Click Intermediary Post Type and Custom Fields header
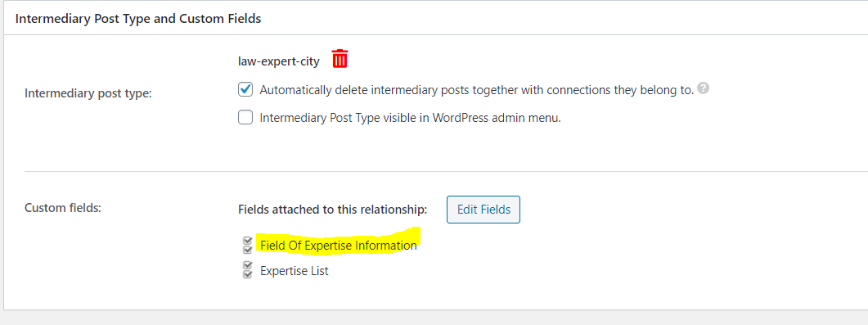This screenshot has width=868, height=325. (x=137, y=18)
